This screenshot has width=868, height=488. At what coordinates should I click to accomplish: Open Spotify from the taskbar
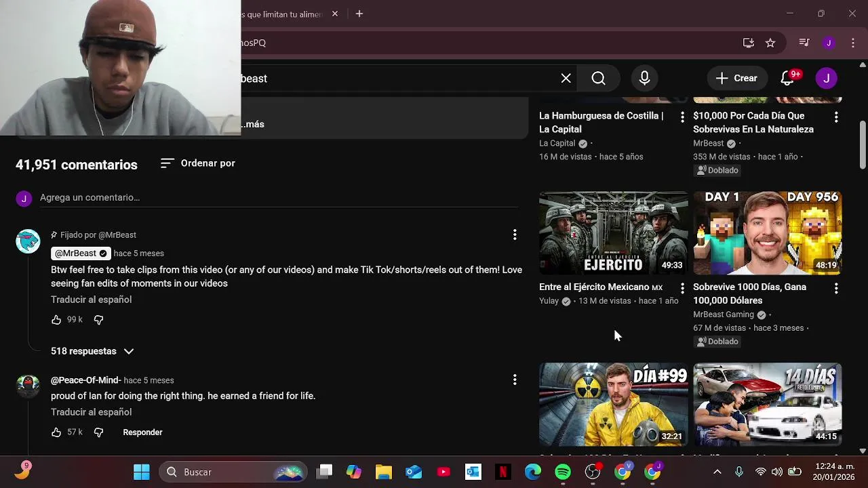click(563, 472)
